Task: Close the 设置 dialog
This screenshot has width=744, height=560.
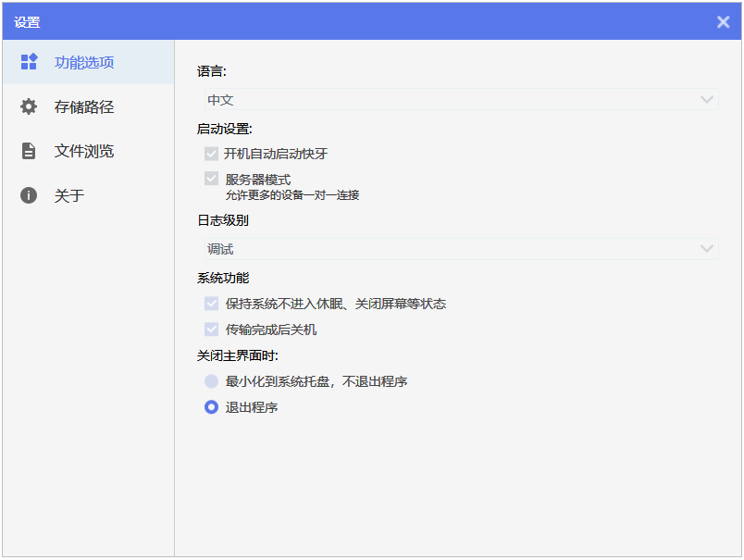Action: click(723, 21)
